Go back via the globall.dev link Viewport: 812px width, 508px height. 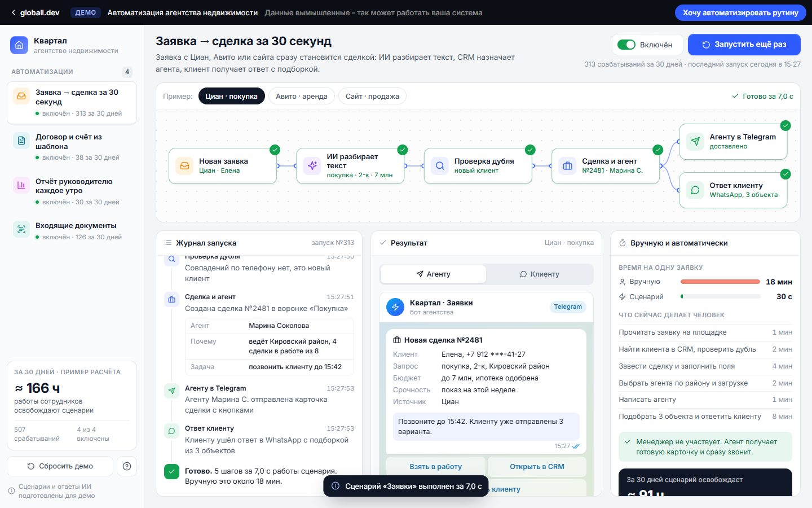[35, 12]
